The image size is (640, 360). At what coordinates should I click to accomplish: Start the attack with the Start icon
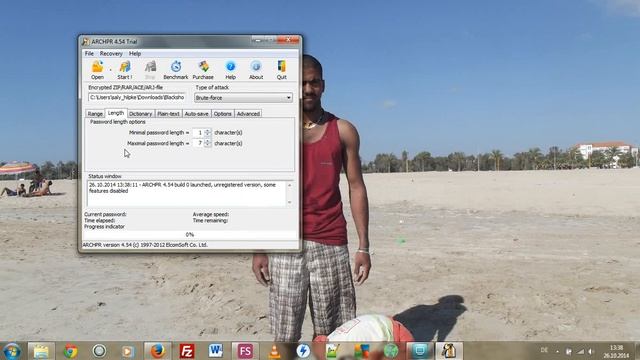pos(124,70)
